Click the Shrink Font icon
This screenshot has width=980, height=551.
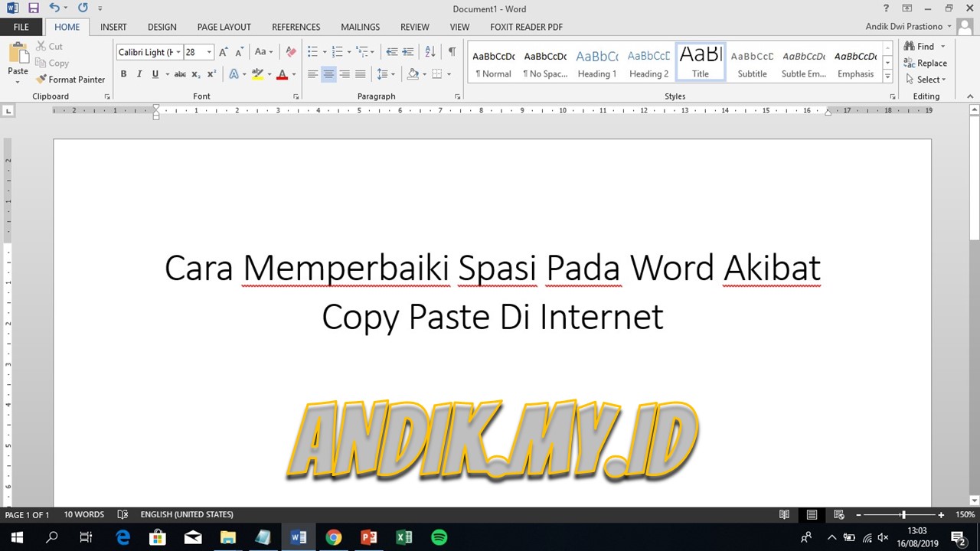[240, 52]
